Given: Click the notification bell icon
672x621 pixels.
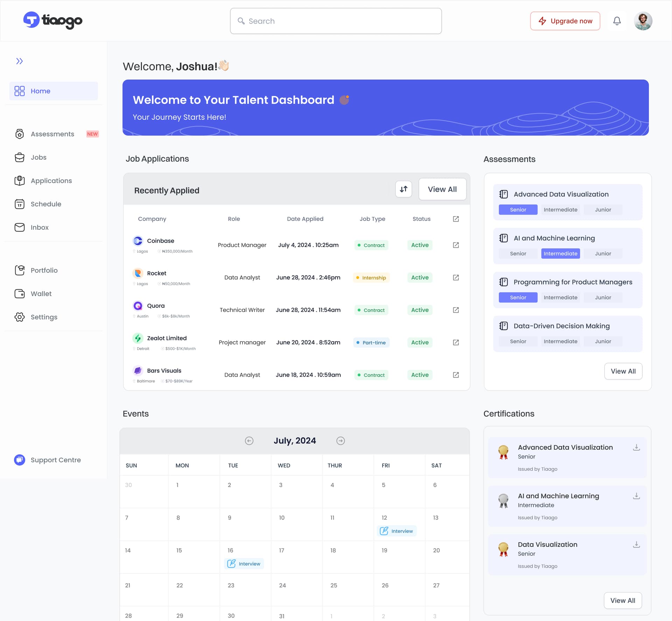Looking at the screenshot, I should click(x=617, y=21).
